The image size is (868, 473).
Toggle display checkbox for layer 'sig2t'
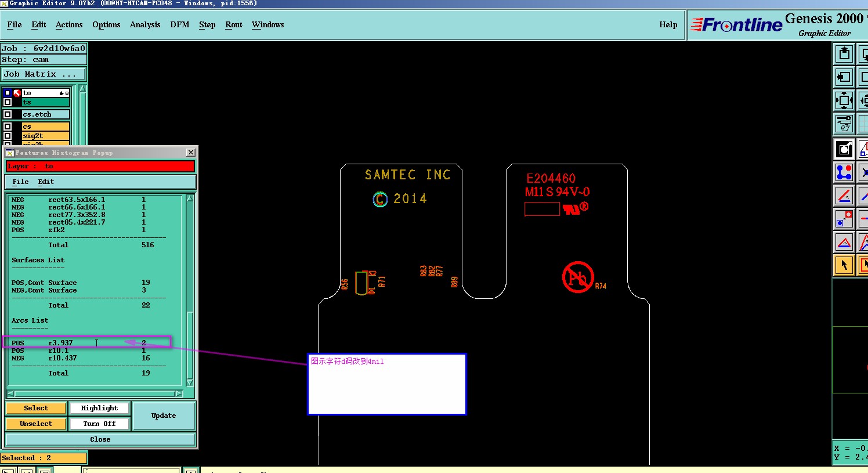click(8, 136)
